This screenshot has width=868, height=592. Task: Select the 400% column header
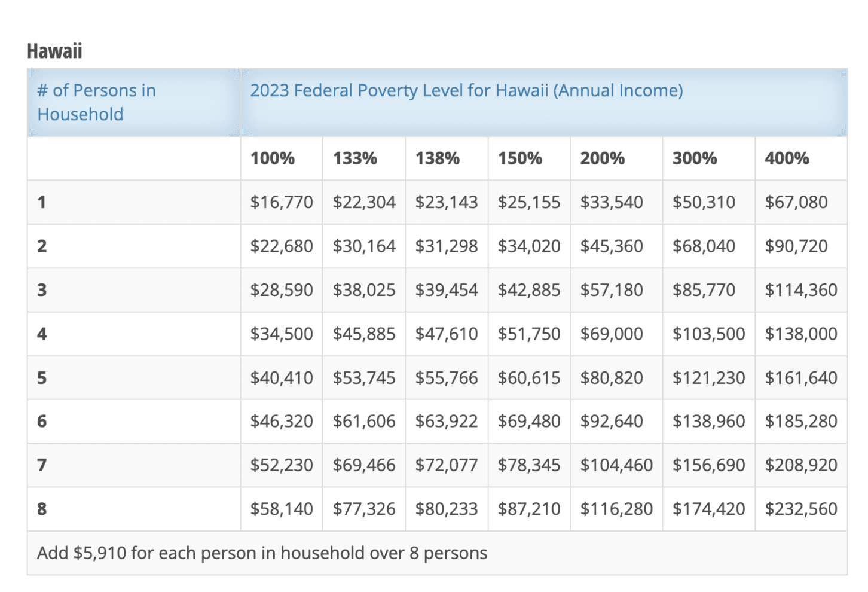coord(787,158)
